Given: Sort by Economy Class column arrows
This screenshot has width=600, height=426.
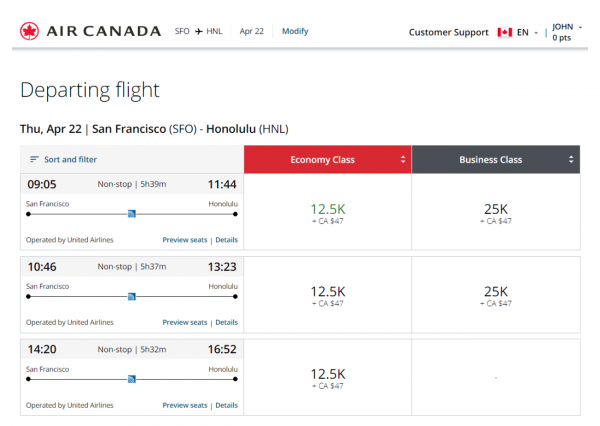Looking at the screenshot, I should point(403,160).
